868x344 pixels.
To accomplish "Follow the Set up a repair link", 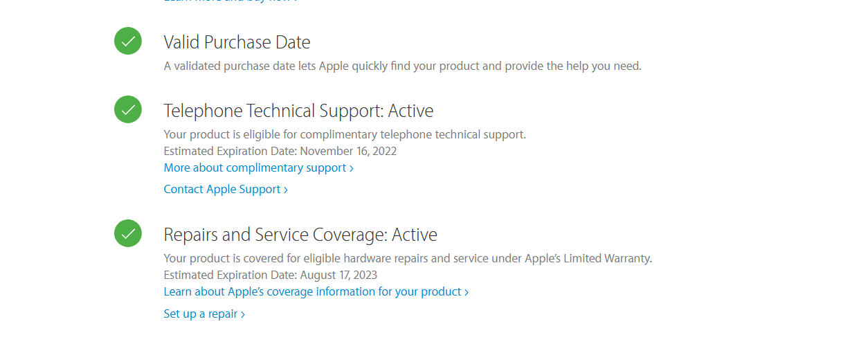I will [x=201, y=314].
